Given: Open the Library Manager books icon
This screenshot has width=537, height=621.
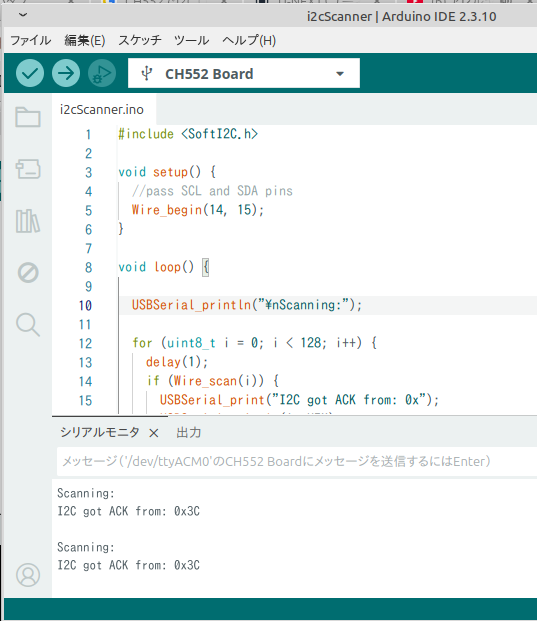Looking at the screenshot, I should coord(28,221).
